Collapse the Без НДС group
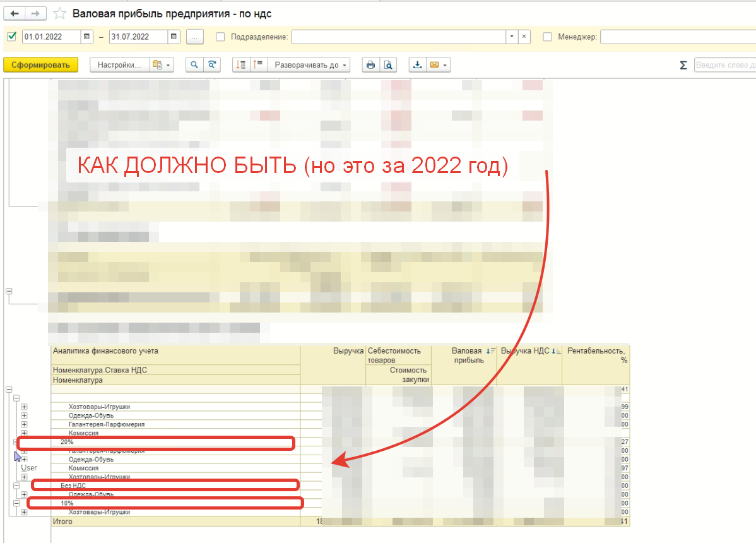 pyautogui.click(x=16, y=486)
